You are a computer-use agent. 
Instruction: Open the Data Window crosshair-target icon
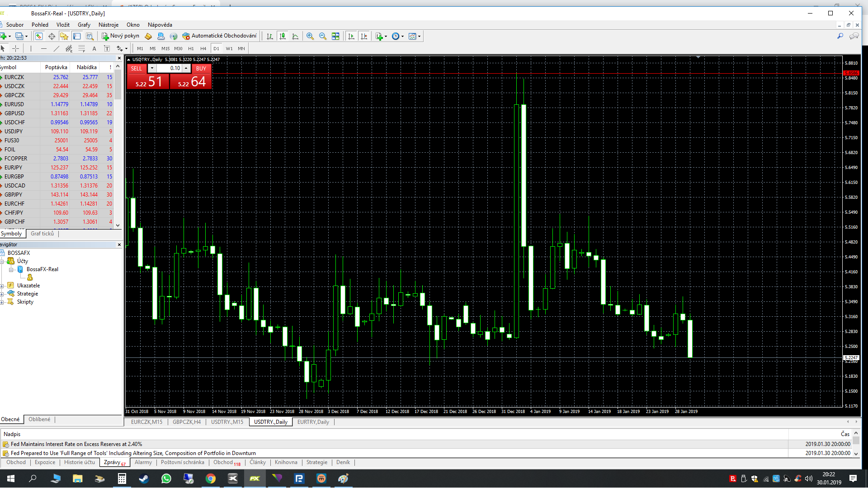(52, 36)
